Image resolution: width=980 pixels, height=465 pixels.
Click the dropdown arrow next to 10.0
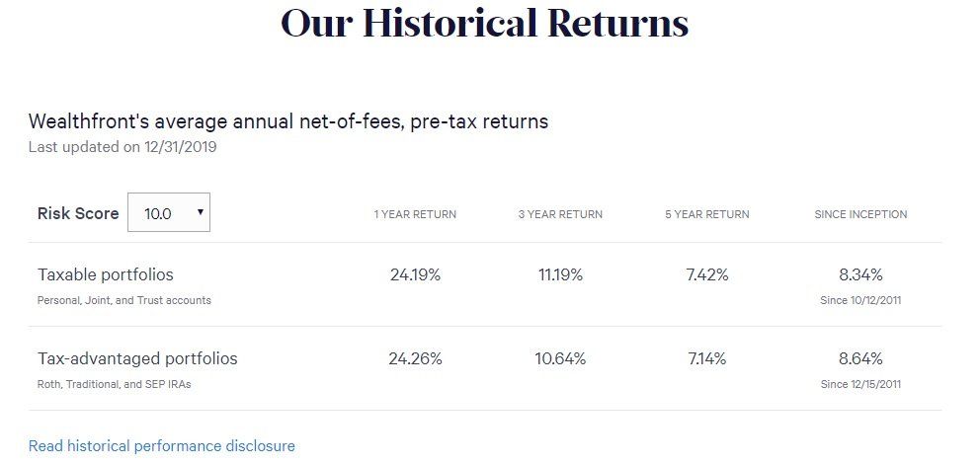pyautogui.click(x=200, y=212)
